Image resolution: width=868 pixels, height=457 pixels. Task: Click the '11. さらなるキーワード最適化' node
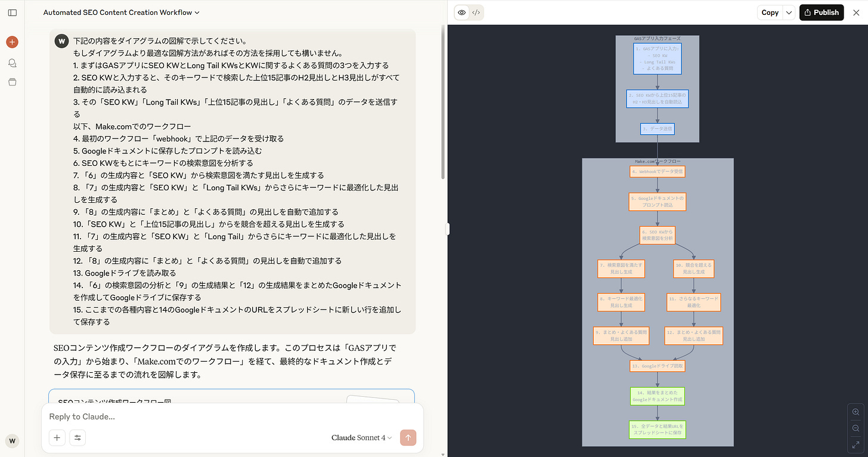694,302
